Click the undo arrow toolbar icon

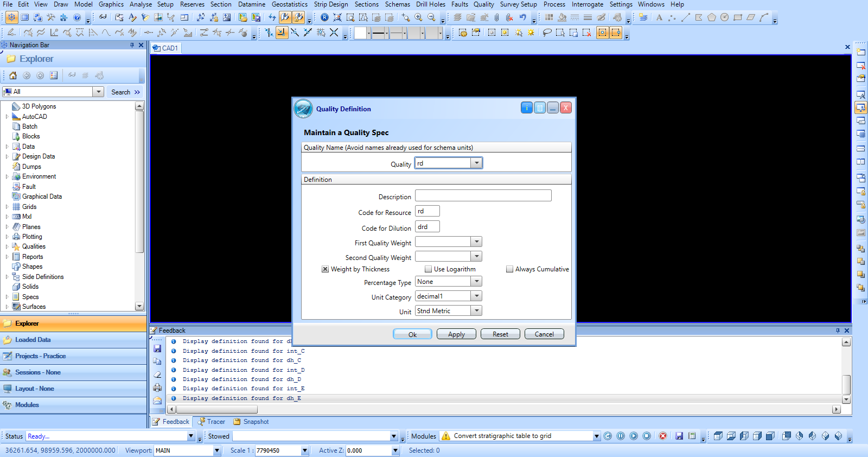tap(522, 17)
